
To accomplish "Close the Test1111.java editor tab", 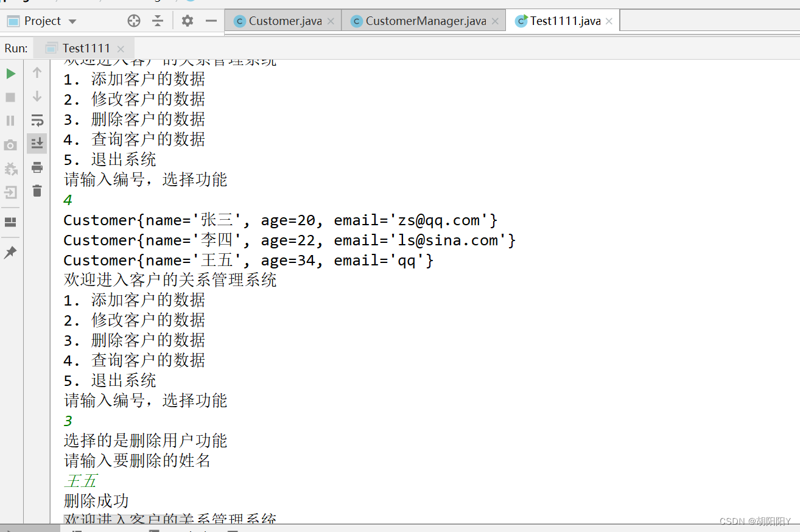I will [x=609, y=21].
